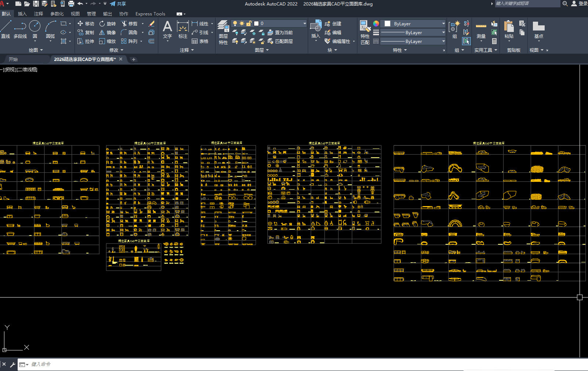Screen dimensions: 588x371
Task: Open the object color ByLayer swatch dropdown
Action: (413, 24)
